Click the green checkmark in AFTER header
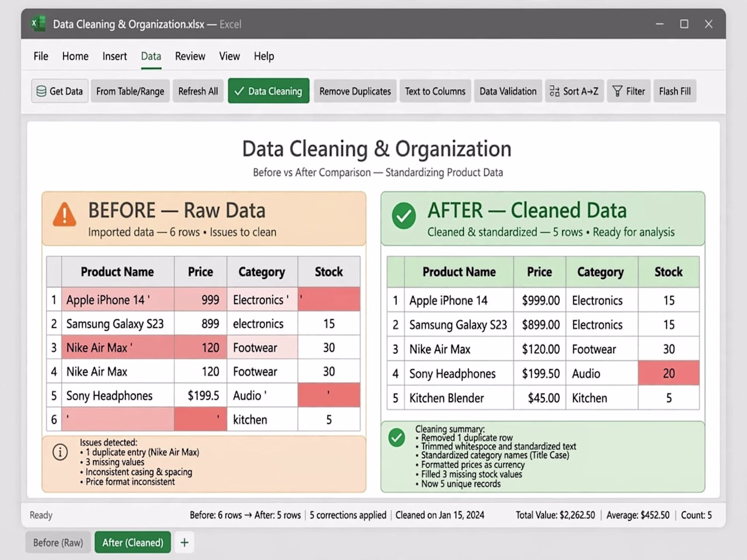 coord(403,216)
